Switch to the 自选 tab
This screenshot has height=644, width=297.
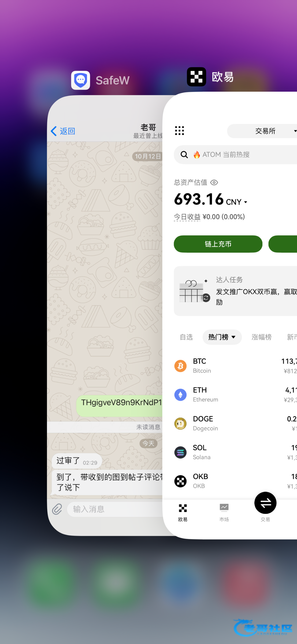[186, 337]
